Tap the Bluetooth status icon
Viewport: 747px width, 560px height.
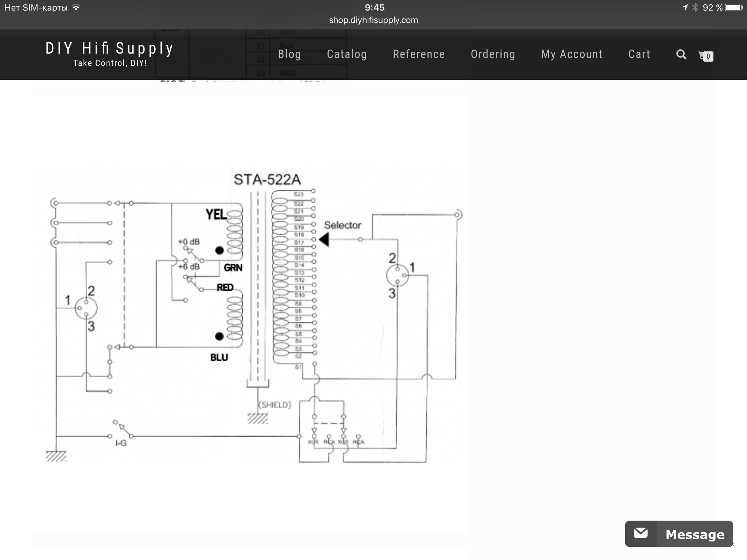click(695, 8)
